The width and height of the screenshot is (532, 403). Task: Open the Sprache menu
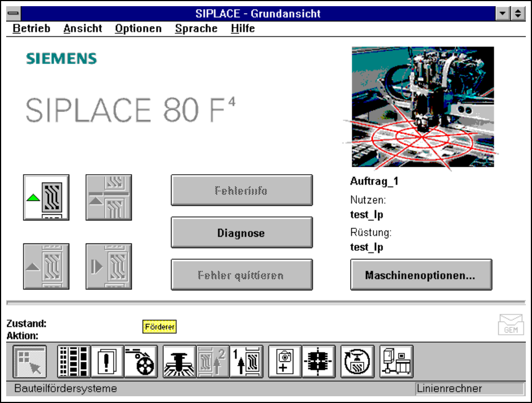click(x=196, y=28)
